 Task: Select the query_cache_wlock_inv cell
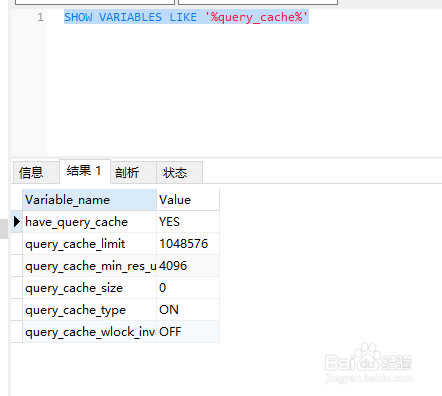(89, 332)
